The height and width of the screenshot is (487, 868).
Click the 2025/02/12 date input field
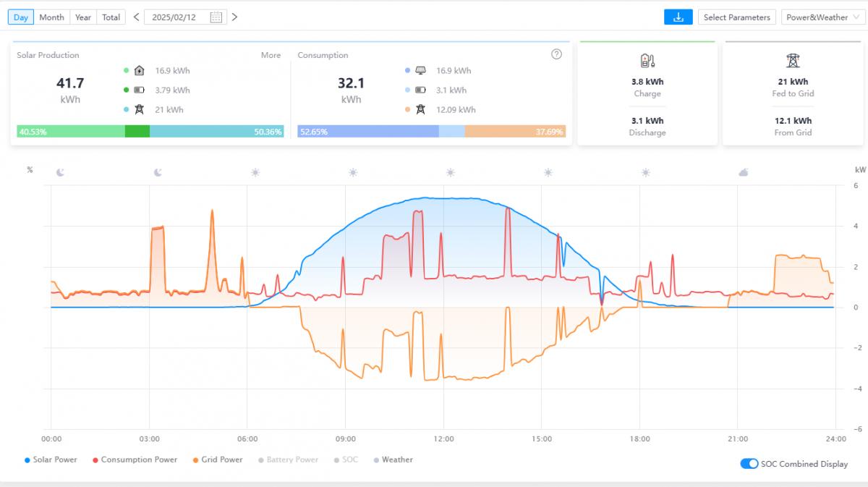[x=175, y=17]
